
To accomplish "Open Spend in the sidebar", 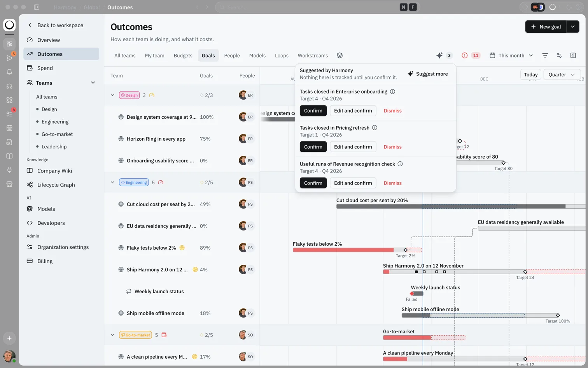I will coord(61,68).
